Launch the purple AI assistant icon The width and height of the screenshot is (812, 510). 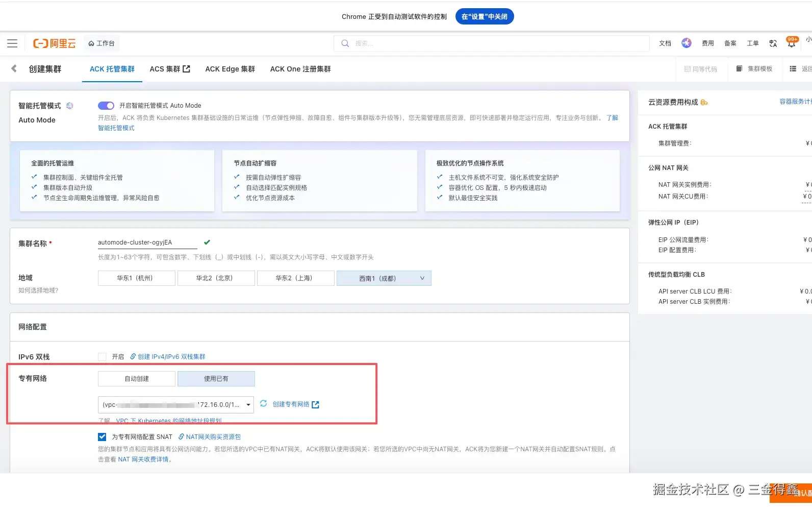[x=687, y=43]
